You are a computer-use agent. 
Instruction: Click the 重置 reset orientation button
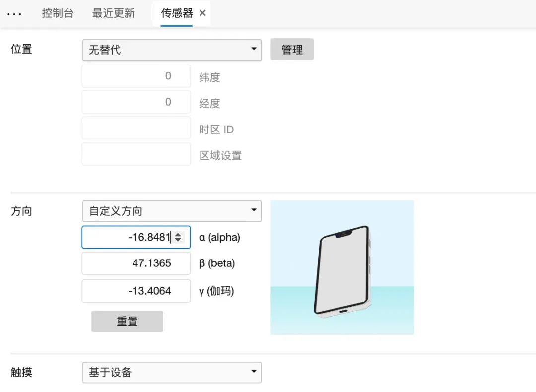coord(127,321)
